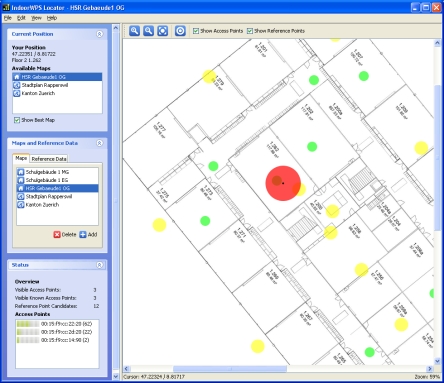Open the Edit menu
The image size is (444, 383).
coord(21,18)
